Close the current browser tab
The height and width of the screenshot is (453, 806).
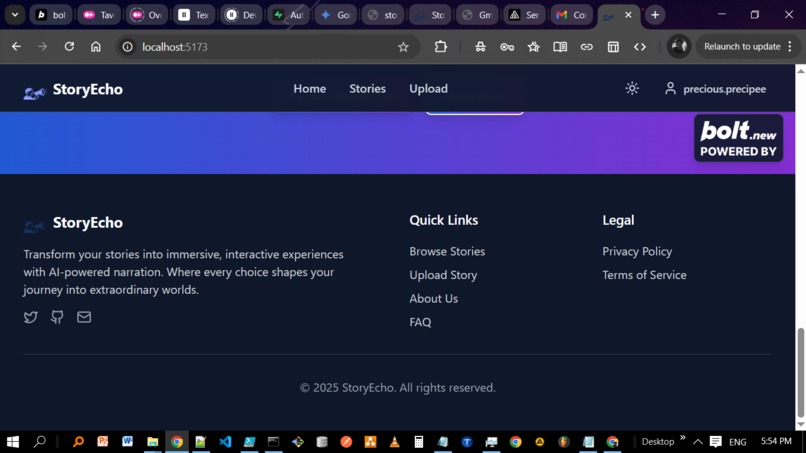click(x=628, y=15)
